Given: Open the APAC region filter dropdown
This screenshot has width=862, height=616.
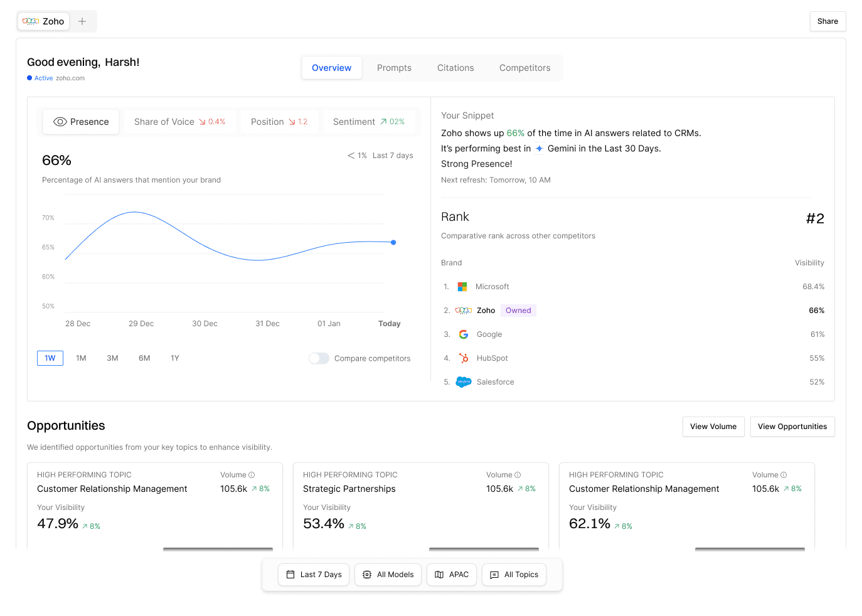Looking at the screenshot, I should tap(452, 575).
